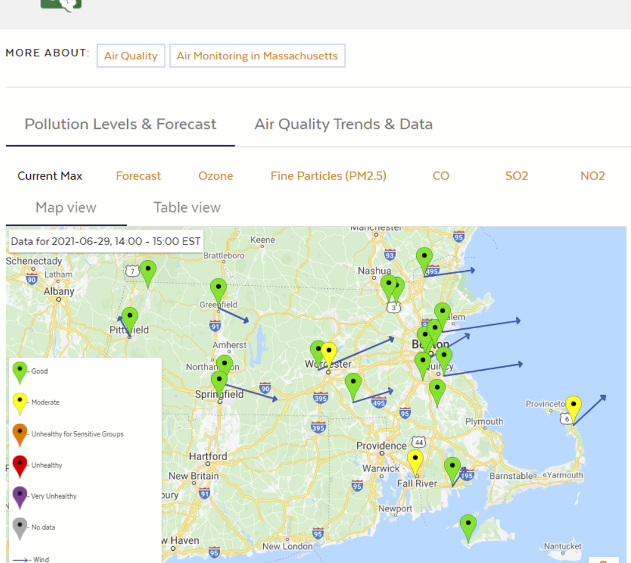
Task: Select the green marker at Northampton
Action: coord(225,364)
